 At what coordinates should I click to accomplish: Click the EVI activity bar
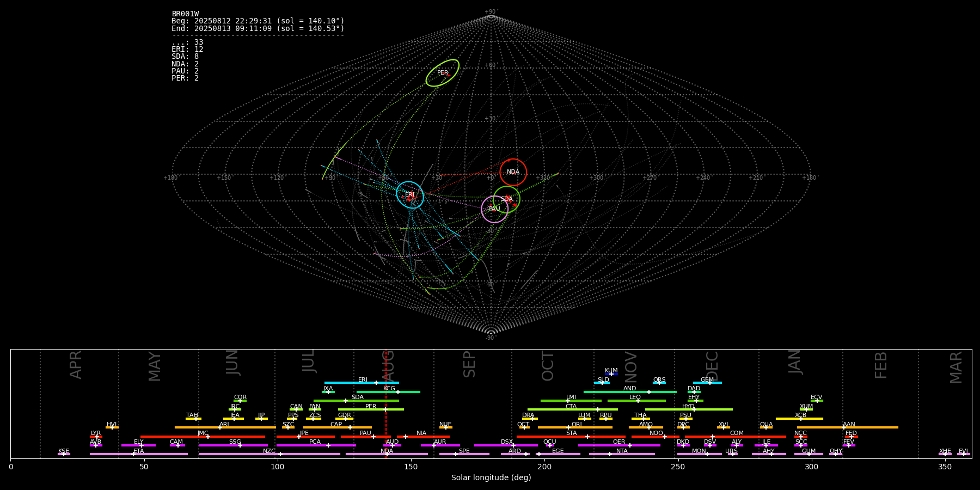point(964,454)
